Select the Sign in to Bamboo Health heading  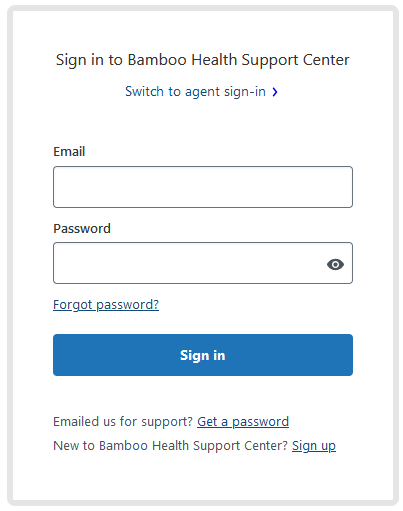pos(203,60)
